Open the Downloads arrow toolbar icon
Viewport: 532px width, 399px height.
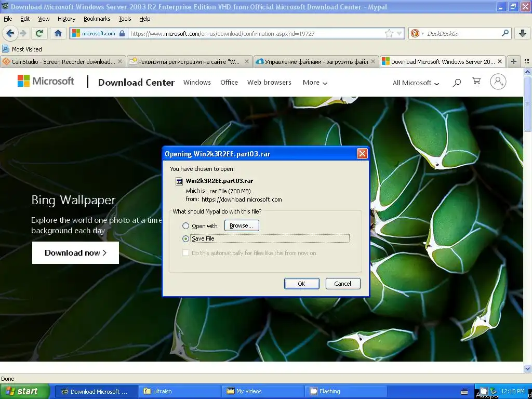pyautogui.click(x=523, y=33)
